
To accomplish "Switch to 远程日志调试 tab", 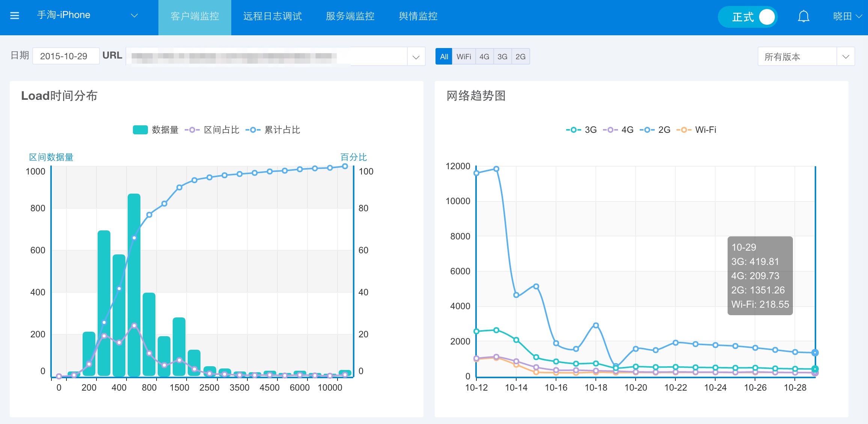I will click(x=273, y=17).
